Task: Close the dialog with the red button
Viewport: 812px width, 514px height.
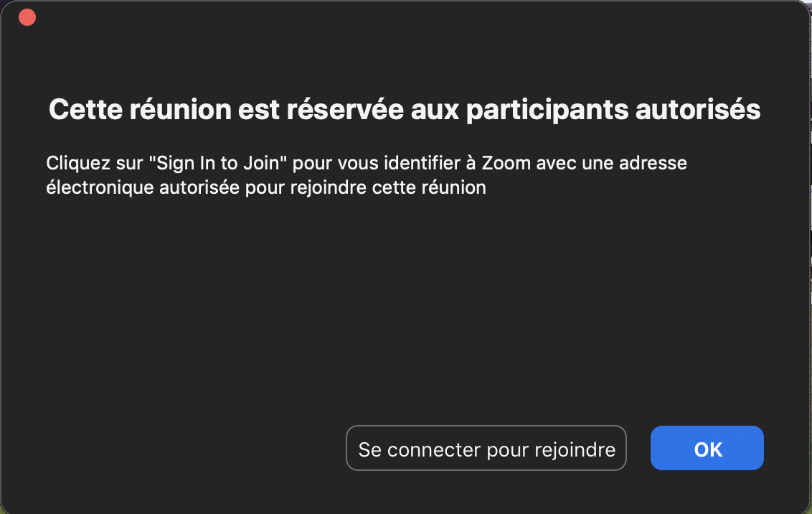Action: (x=27, y=17)
